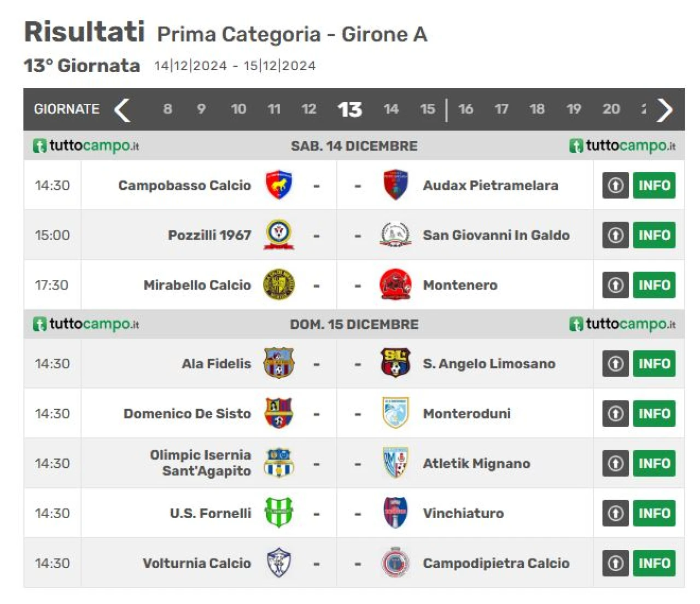
Task: Switch to giornata 14
Action: tap(391, 109)
